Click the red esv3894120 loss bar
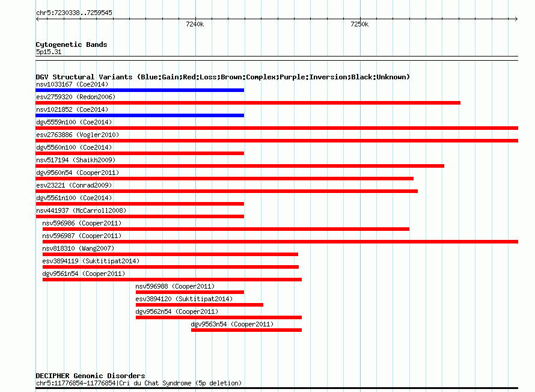535x392 pixels. coord(199,305)
